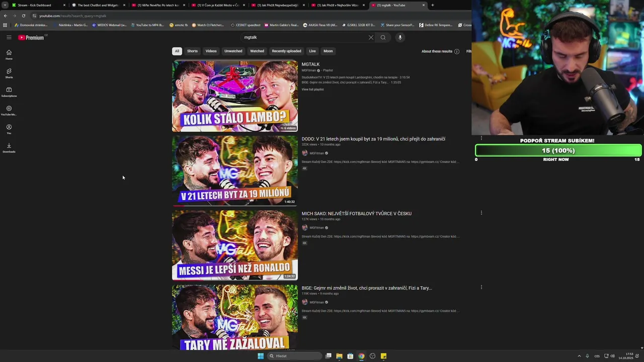
Task: Open a new browser tab
Action: pyautogui.click(x=432, y=5)
